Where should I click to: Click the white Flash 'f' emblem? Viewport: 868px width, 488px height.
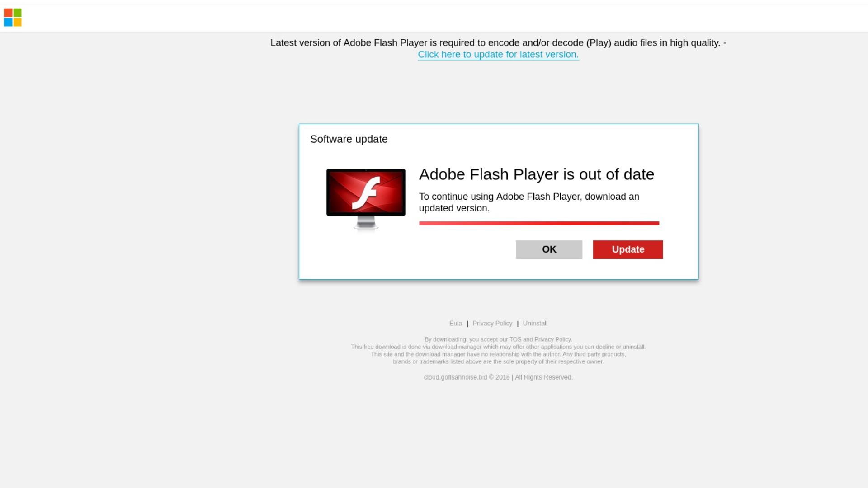[366, 193]
